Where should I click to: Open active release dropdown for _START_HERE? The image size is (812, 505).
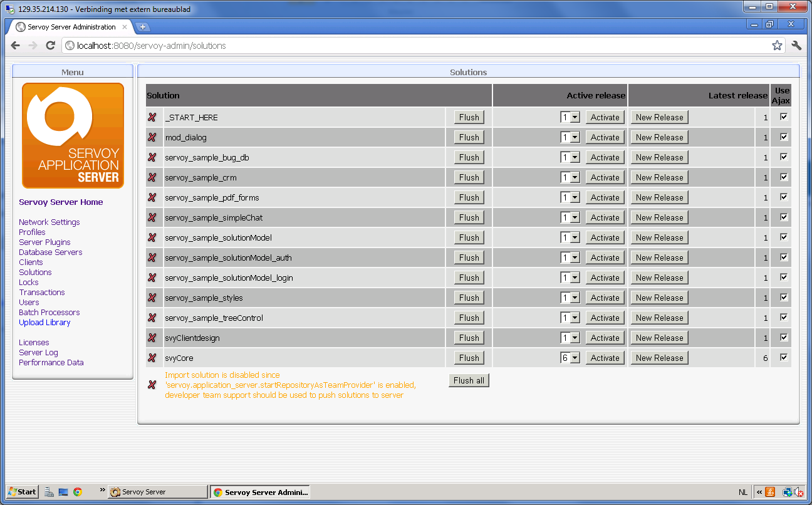click(570, 117)
